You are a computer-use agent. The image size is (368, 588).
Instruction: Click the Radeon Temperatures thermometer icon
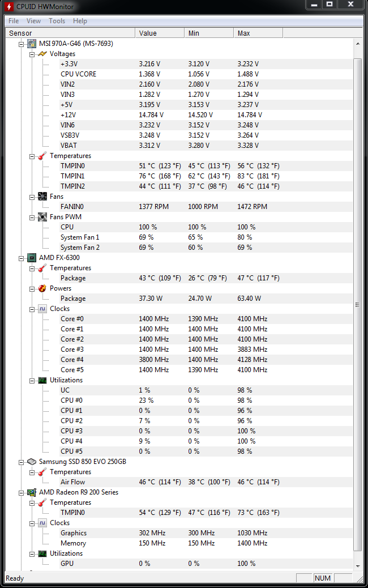click(x=42, y=502)
